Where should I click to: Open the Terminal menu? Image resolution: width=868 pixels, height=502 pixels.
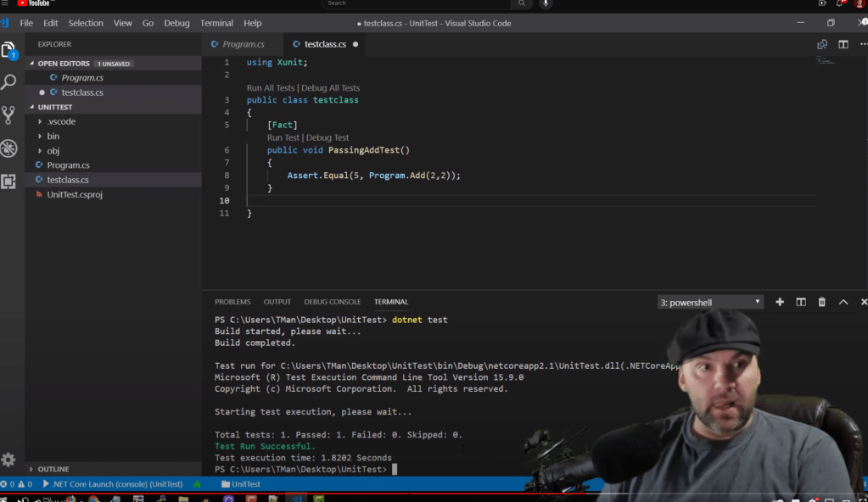tap(216, 23)
